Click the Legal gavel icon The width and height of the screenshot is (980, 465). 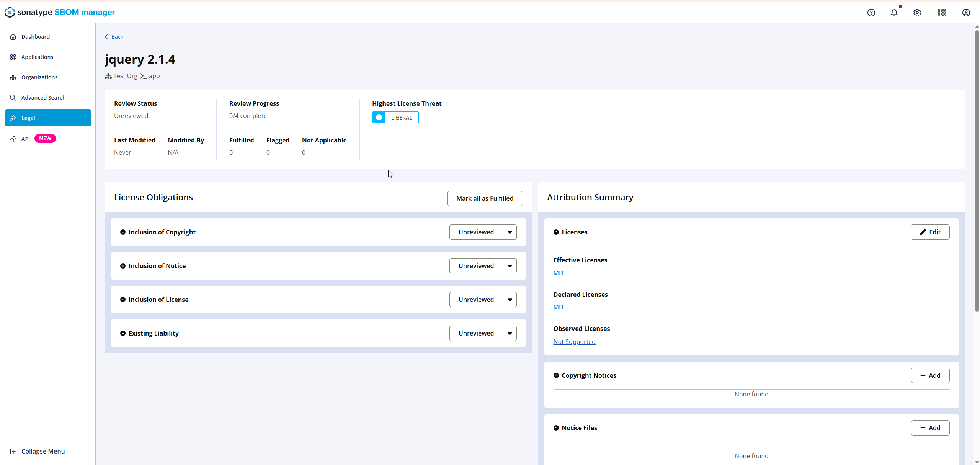pyautogui.click(x=13, y=118)
